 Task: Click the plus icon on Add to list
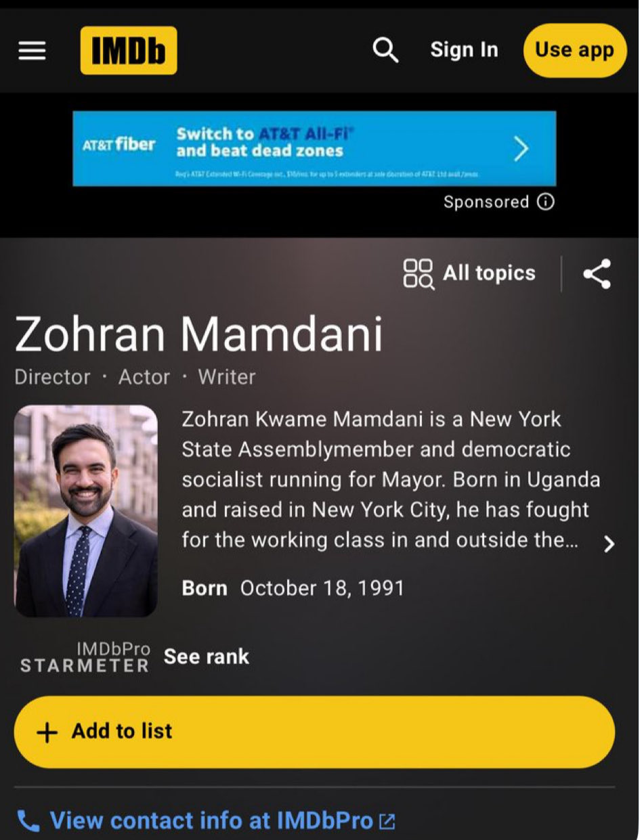coord(47,732)
